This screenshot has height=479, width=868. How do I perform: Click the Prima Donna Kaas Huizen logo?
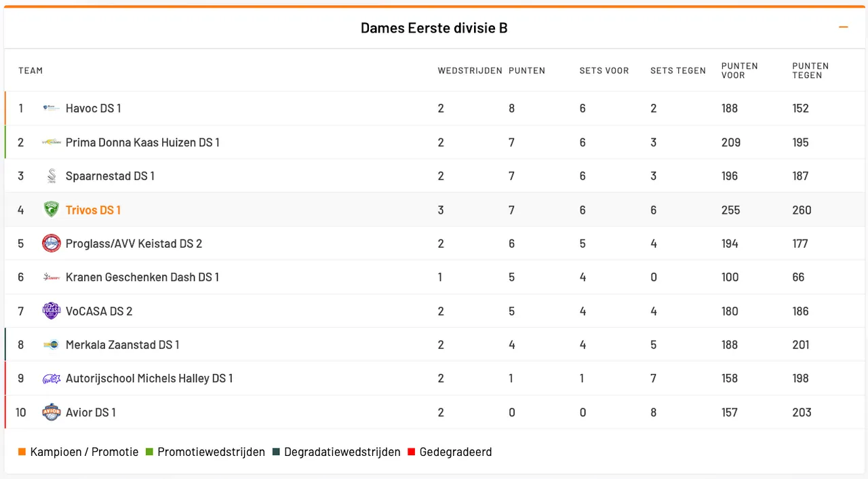(52, 142)
